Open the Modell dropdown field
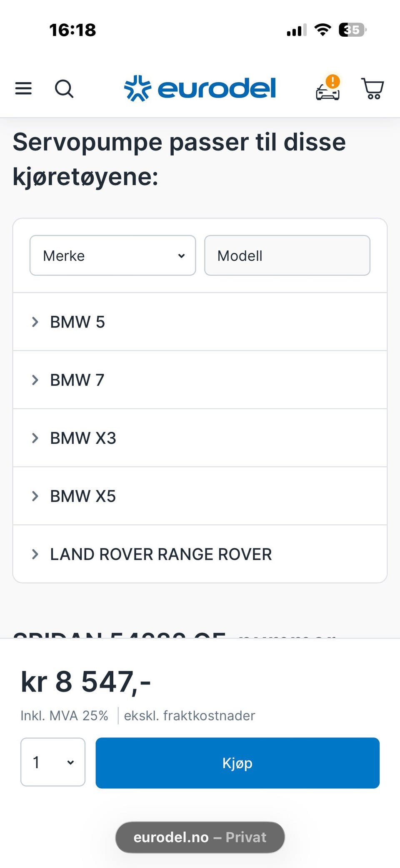 pos(287,255)
